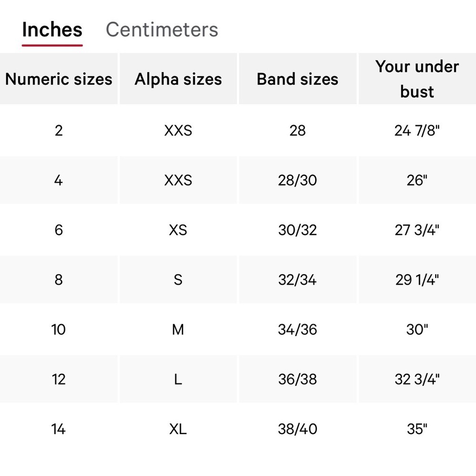The height and width of the screenshot is (476, 476).
Task: Select the 38/40 band size cell
Action: point(297,429)
